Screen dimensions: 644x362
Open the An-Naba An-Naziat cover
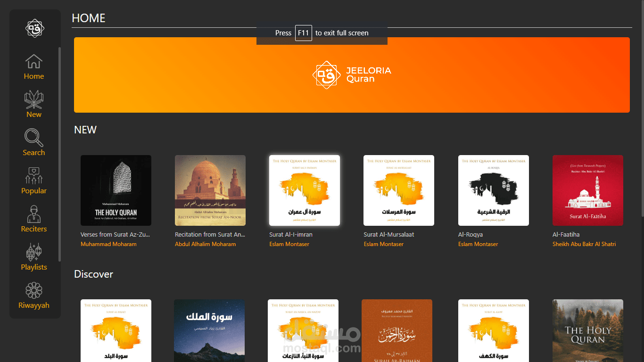pos(303,330)
